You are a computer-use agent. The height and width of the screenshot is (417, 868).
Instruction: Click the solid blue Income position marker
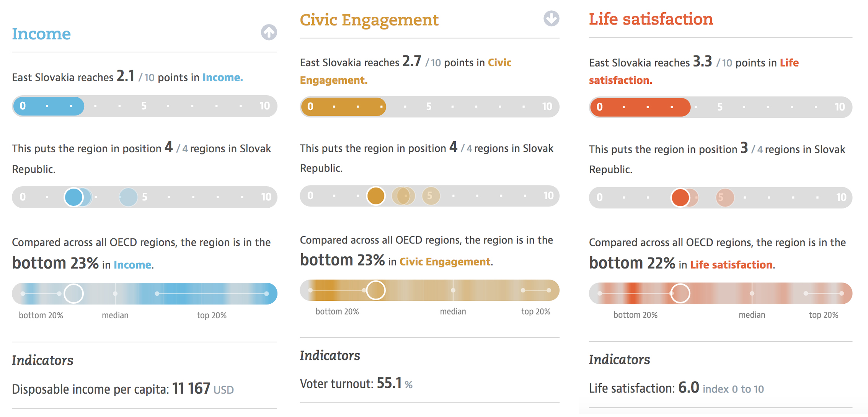click(73, 197)
